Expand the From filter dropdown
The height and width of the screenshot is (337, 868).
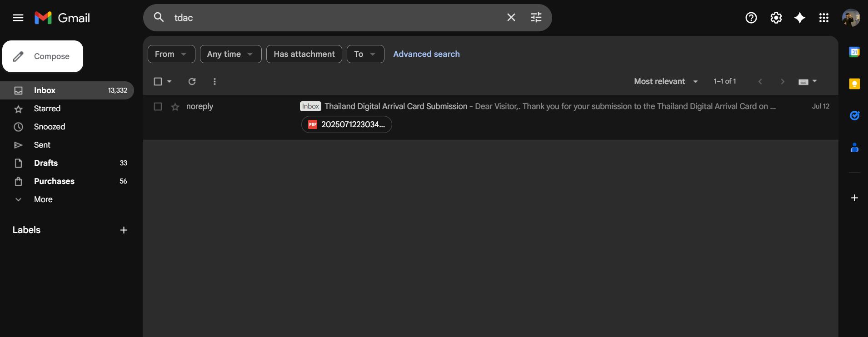click(x=171, y=54)
